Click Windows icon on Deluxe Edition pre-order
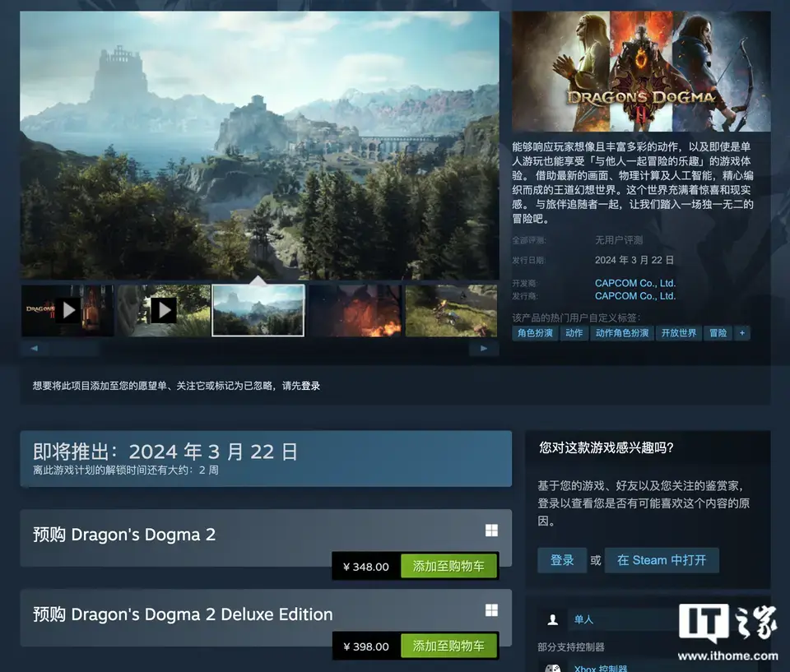Image resolution: width=790 pixels, height=672 pixels. [491, 609]
